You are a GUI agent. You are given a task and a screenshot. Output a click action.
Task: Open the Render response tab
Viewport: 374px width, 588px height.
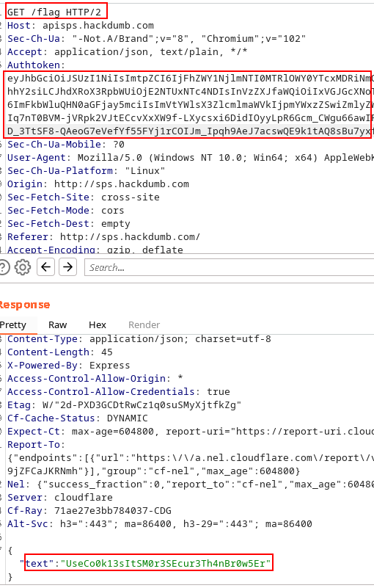click(144, 324)
